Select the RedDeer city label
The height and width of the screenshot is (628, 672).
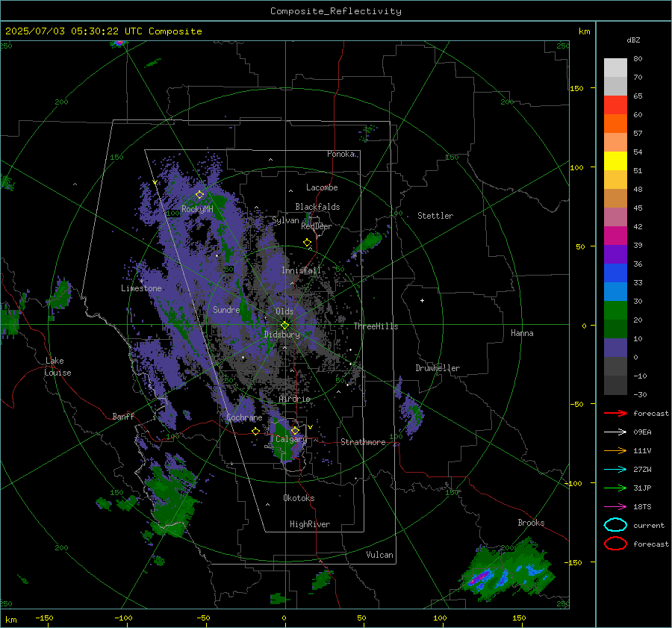coord(317,226)
